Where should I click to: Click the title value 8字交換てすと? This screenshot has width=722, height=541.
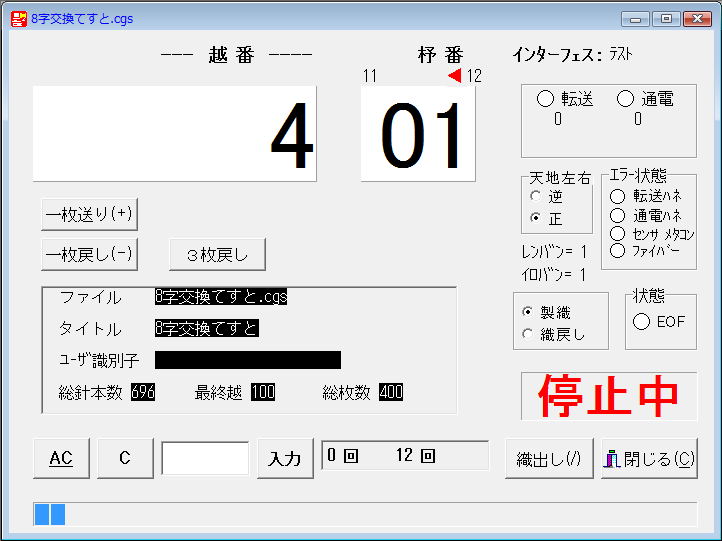(x=207, y=328)
